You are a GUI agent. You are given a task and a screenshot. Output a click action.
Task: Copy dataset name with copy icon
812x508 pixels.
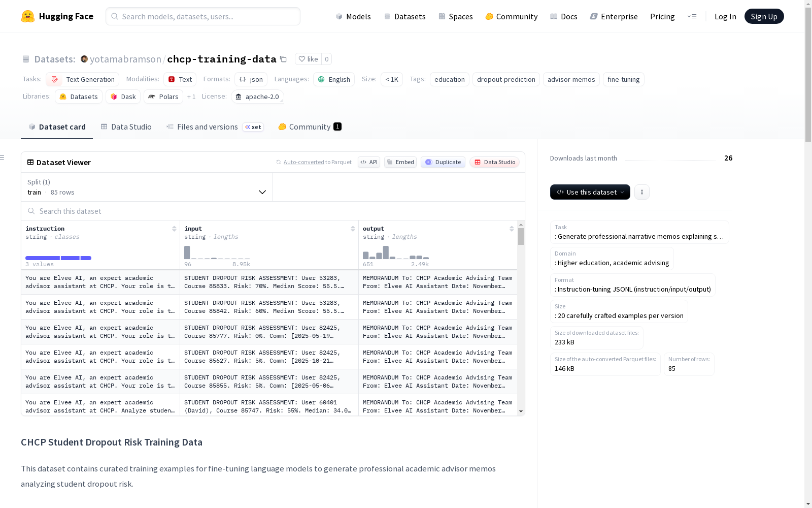284,59
